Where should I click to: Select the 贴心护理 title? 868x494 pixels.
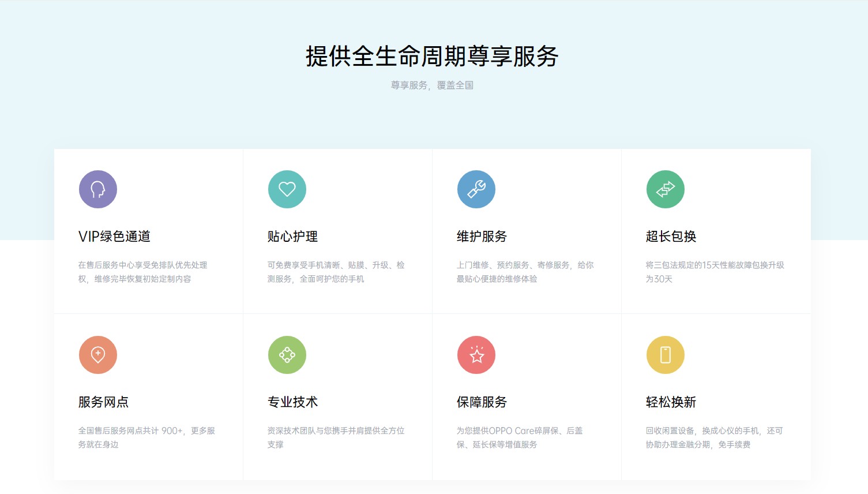click(292, 237)
